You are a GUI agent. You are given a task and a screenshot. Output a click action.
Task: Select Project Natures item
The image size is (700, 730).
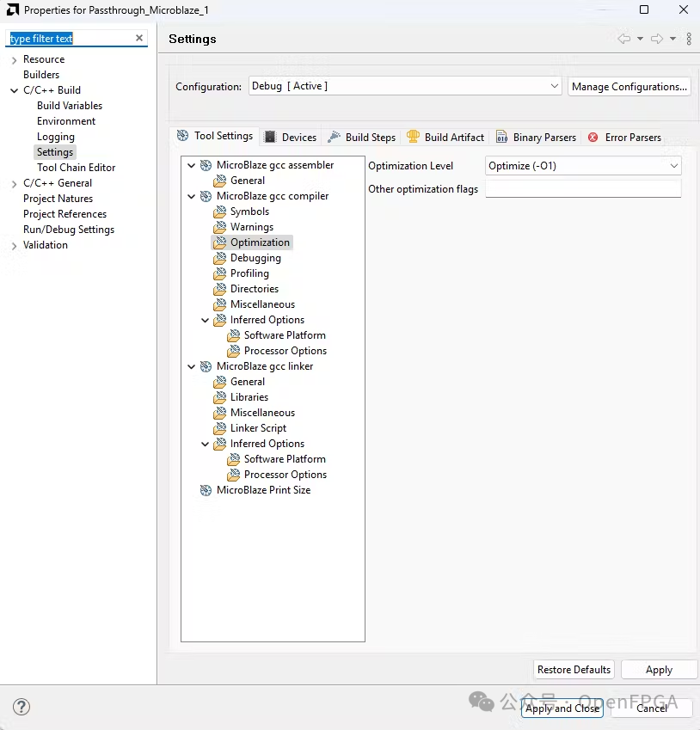(x=58, y=199)
